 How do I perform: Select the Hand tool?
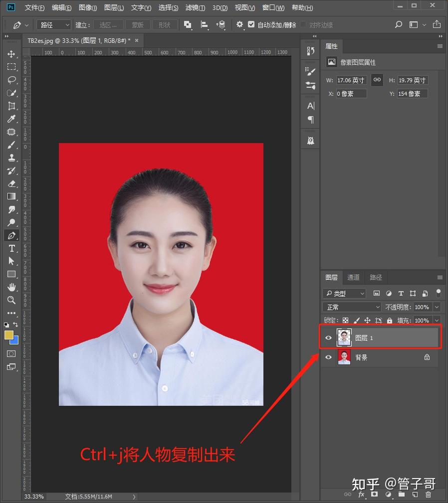(11, 287)
